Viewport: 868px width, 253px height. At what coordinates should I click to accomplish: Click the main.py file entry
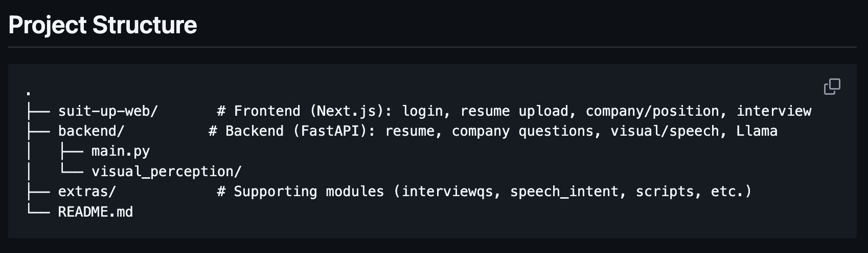point(121,151)
